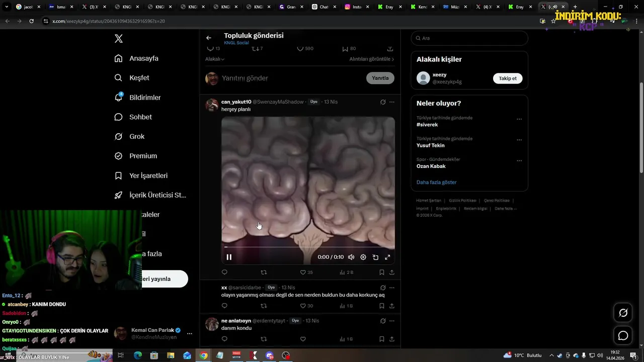
Task: Switch to the ChatGPT browser tab
Action: [x=324, y=7]
